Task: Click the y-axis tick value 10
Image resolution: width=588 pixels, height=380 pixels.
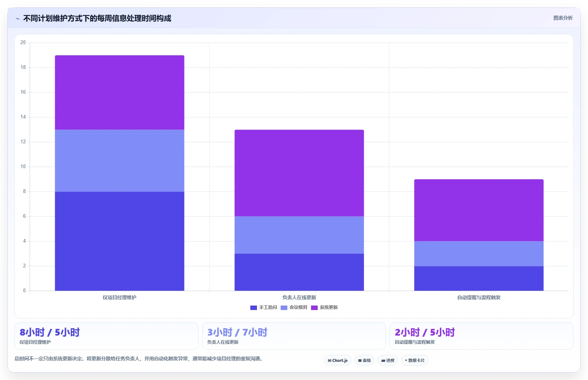Action: (x=23, y=167)
